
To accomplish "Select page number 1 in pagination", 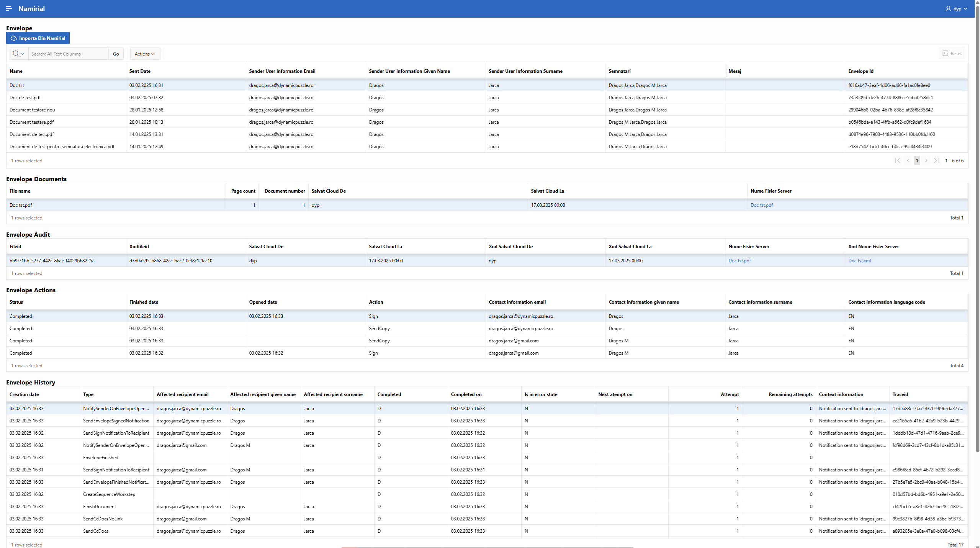I will point(917,160).
